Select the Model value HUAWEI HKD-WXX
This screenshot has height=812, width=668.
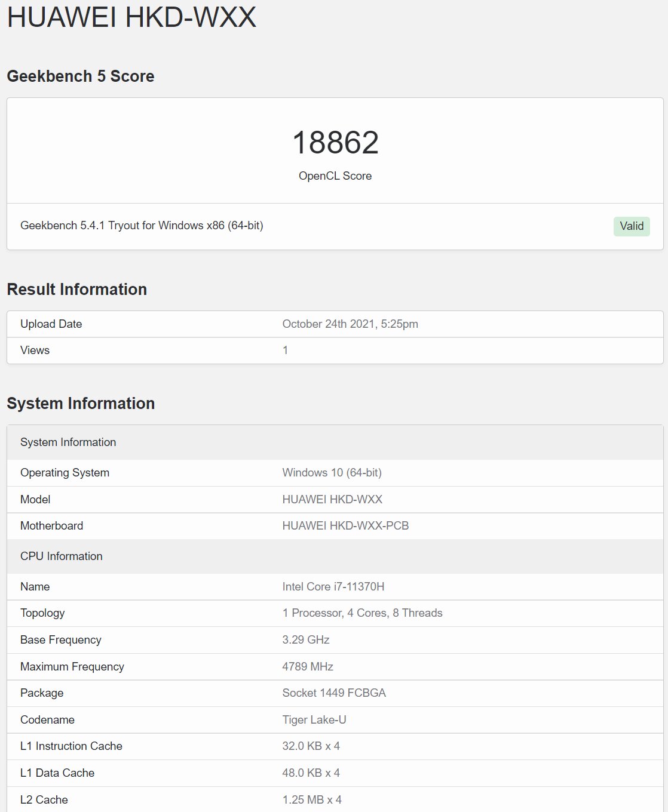click(332, 499)
